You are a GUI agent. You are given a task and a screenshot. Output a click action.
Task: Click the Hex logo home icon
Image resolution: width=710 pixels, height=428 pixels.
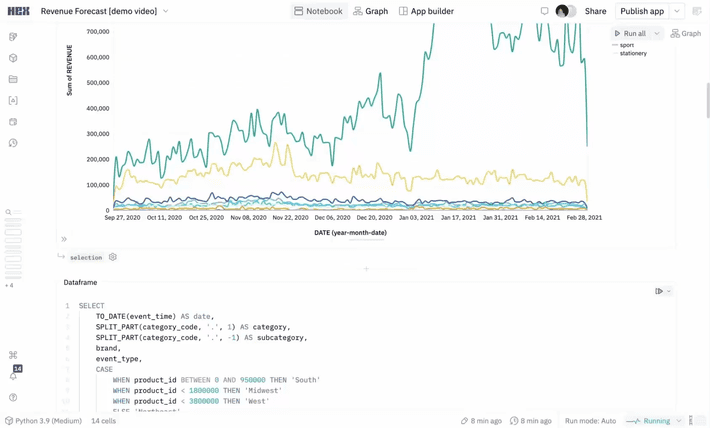(x=18, y=11)
